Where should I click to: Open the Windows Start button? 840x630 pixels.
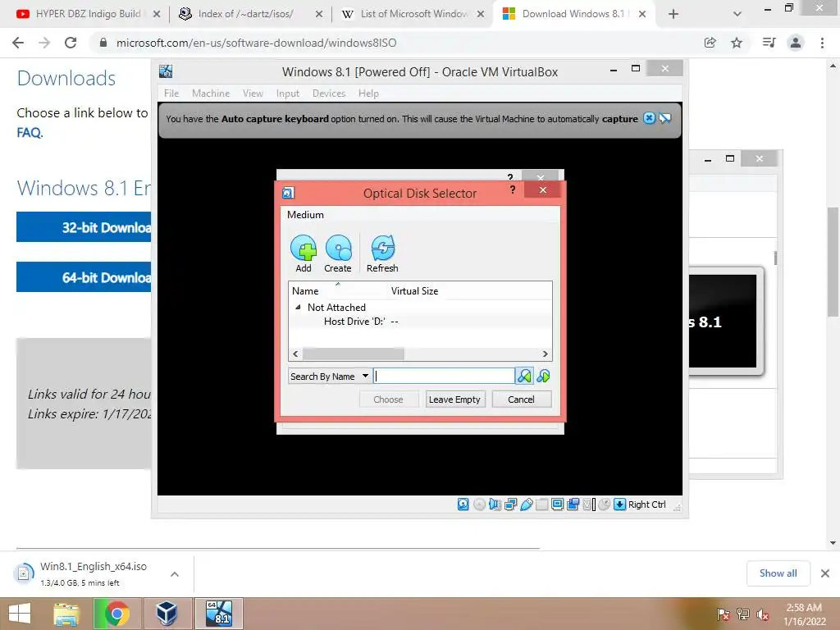click(20, 614)
